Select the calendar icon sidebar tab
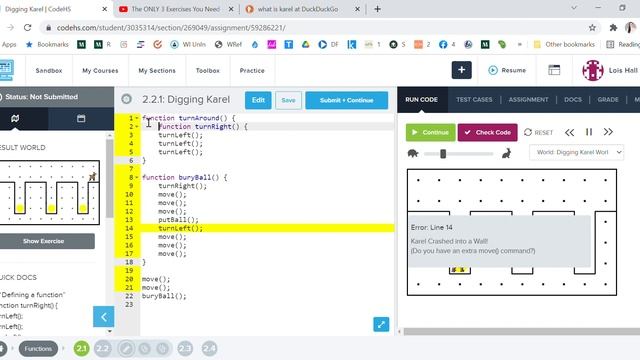The height and width of the screenshot is (360, 640). tap(81, 118)
